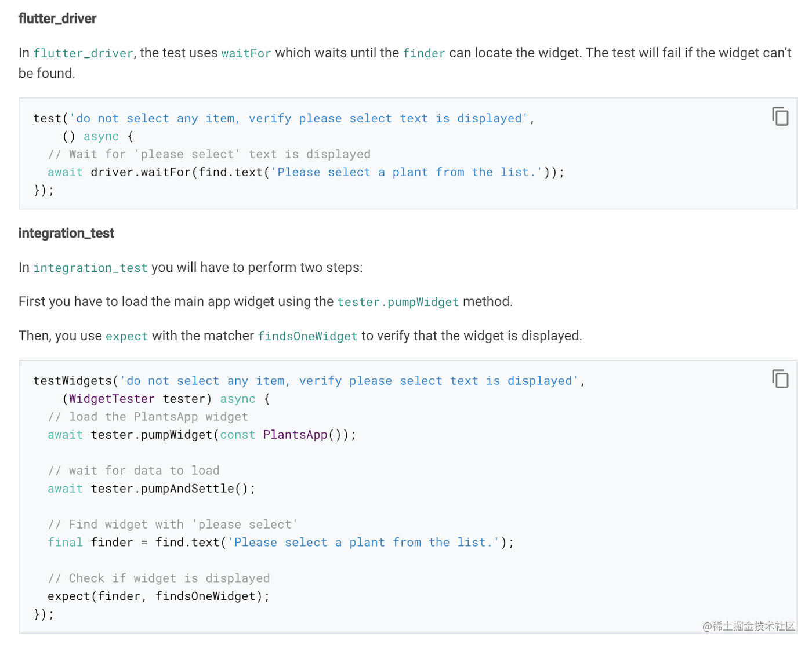The image size is (812, 648).
Task: Click the flutter_driver inline code in paragraph
Action: pos(84,53)
